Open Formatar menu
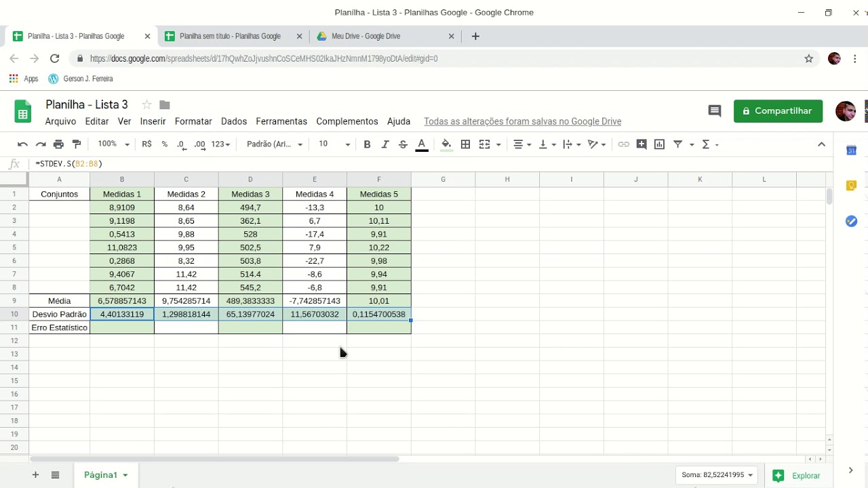 (193, 121)
